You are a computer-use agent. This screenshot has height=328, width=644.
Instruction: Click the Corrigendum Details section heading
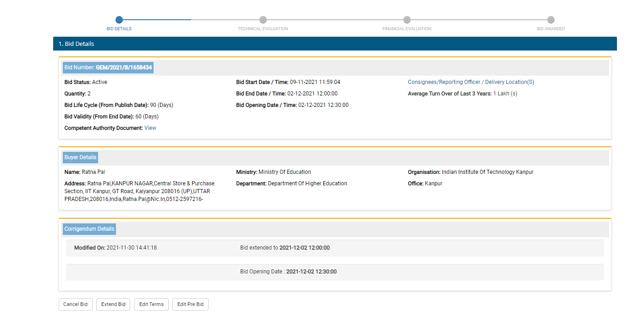(89, 229)
